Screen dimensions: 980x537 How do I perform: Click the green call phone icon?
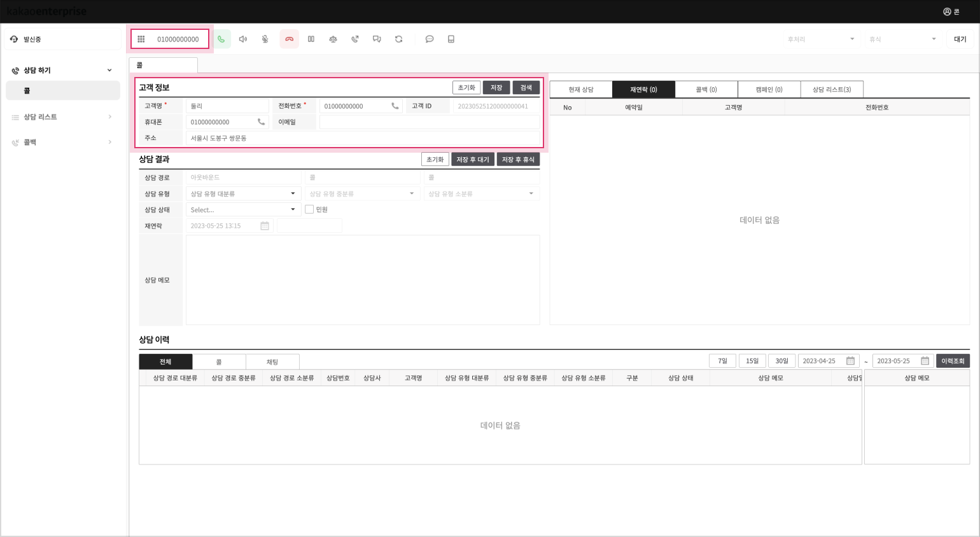(221, 39)
